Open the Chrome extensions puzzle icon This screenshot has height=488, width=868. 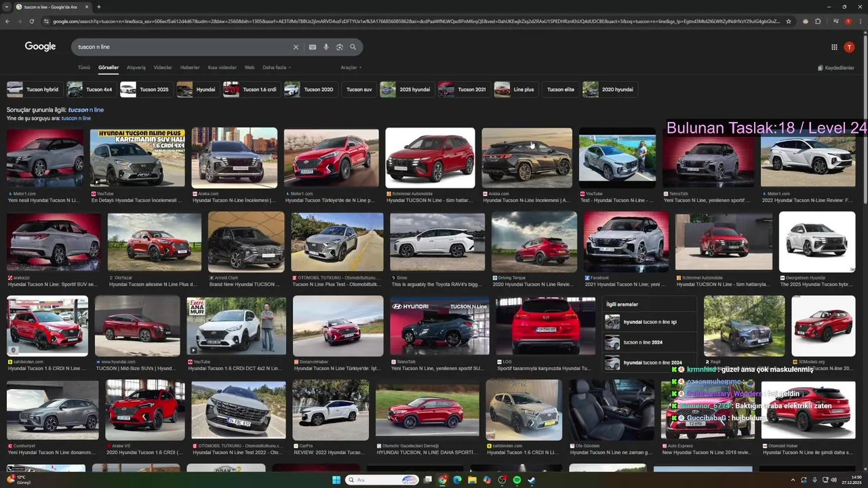(x=818, y=21)
